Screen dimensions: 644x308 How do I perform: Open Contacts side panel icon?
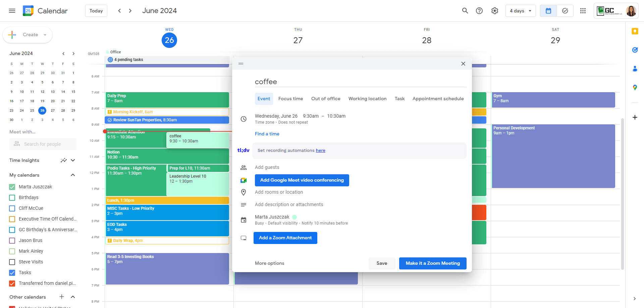click(x=635, y=69)
